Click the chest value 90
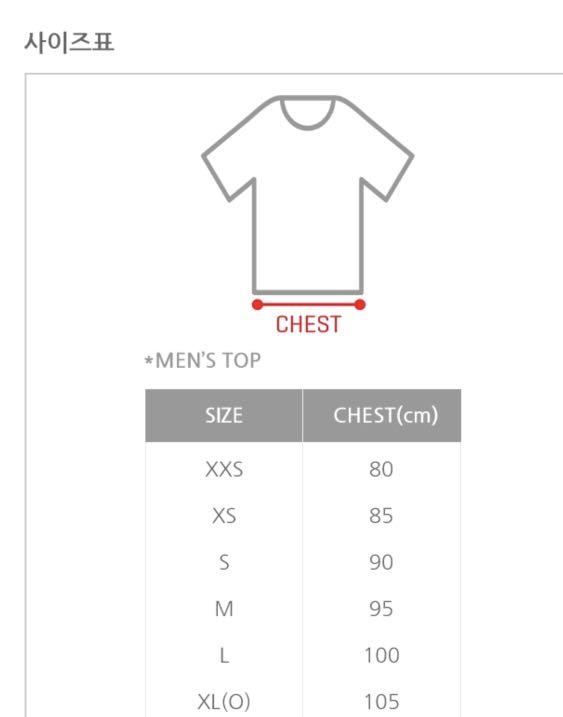 (381, 562)
